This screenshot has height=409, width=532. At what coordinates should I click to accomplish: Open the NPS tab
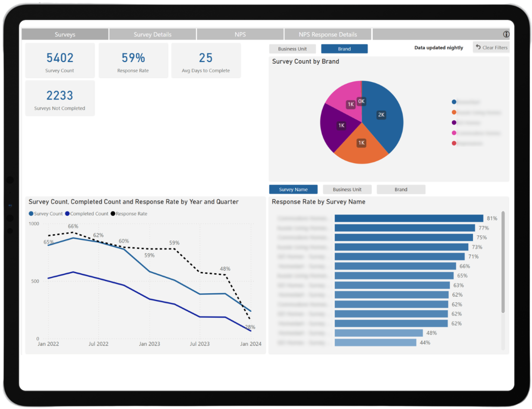point(240,34)
